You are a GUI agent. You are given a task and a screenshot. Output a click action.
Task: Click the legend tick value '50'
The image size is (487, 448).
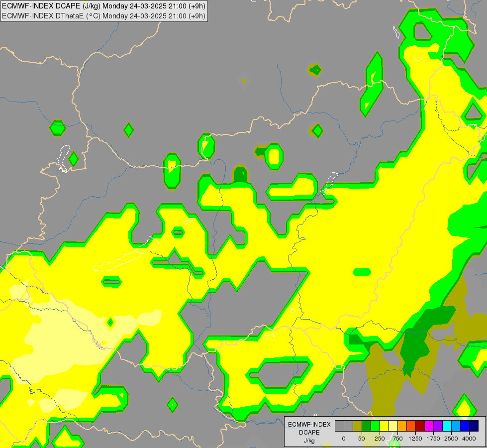(x=362, y=439)
